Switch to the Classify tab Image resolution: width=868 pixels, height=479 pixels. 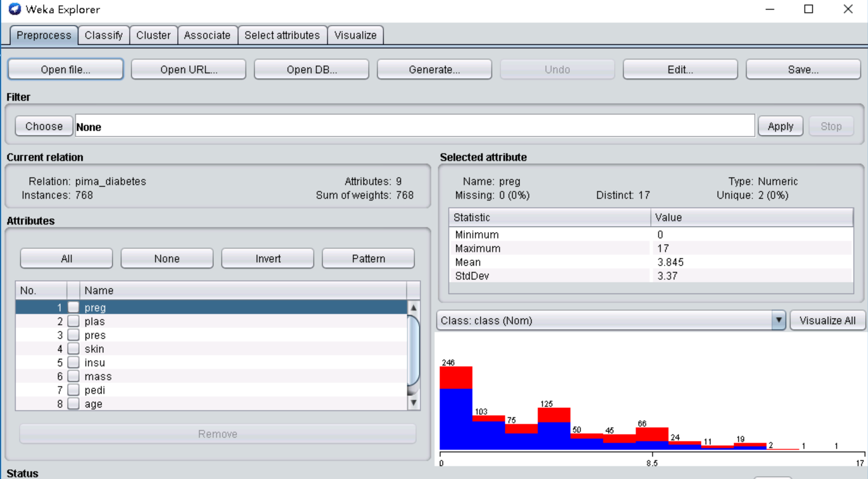104,36
